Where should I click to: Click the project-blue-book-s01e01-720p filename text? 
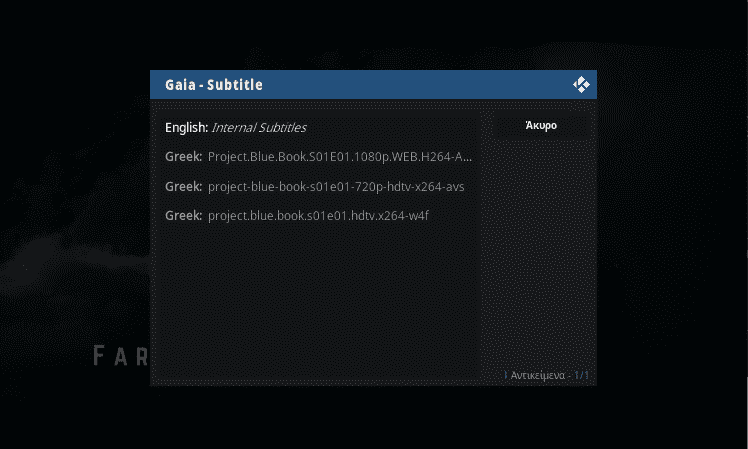(336, 187)
